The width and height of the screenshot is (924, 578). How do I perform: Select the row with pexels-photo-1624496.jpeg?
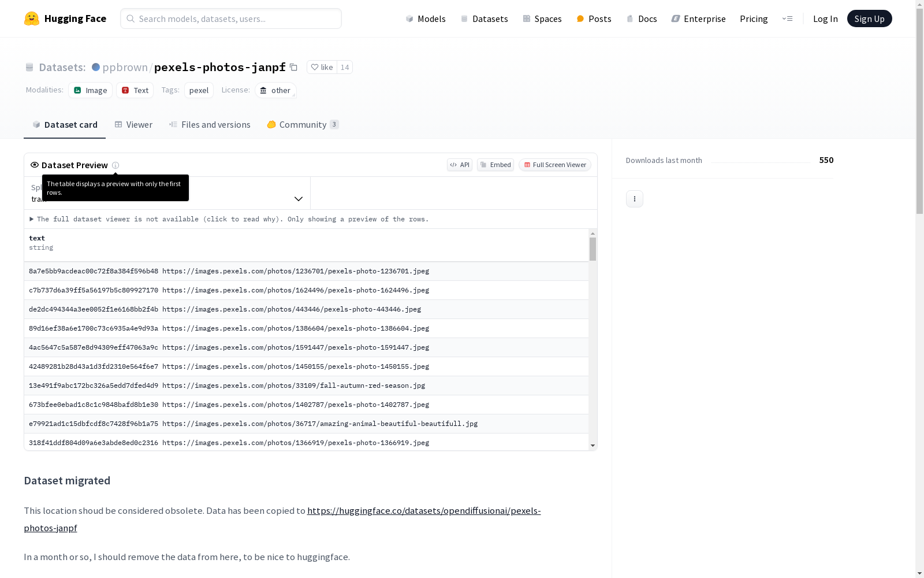click(306, 290)
